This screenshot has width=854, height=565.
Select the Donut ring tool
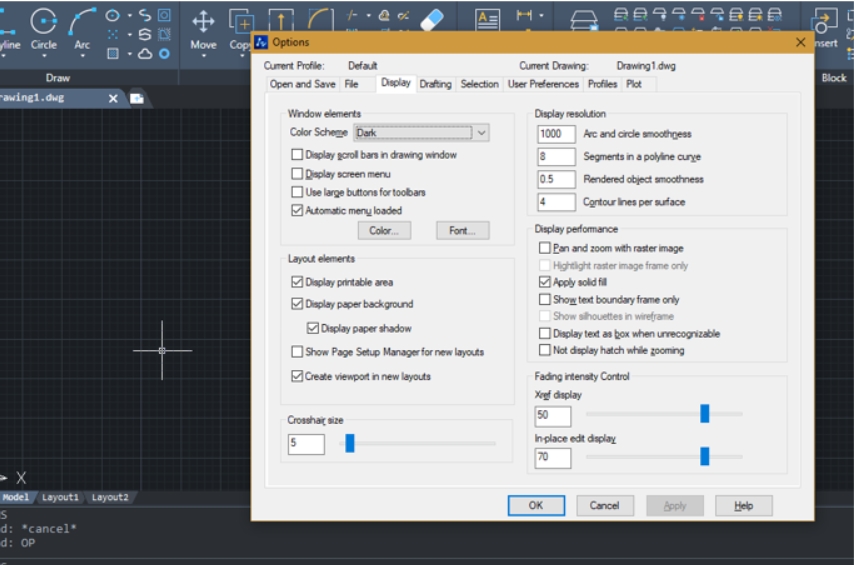point(164,54)
